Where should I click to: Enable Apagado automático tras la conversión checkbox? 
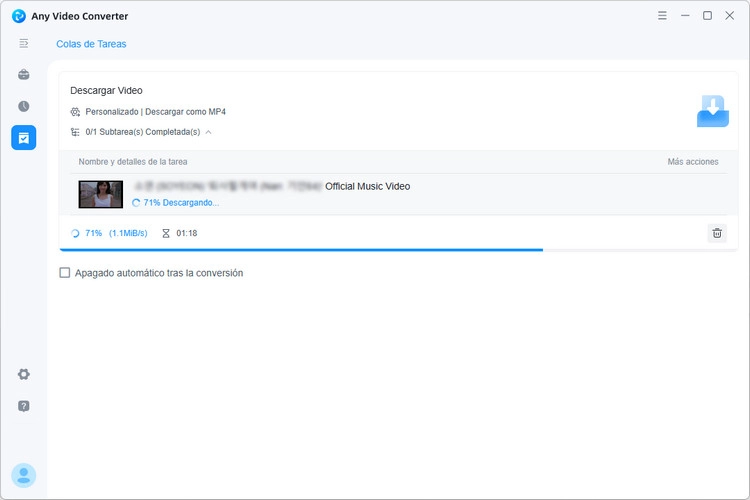point(65,273)
